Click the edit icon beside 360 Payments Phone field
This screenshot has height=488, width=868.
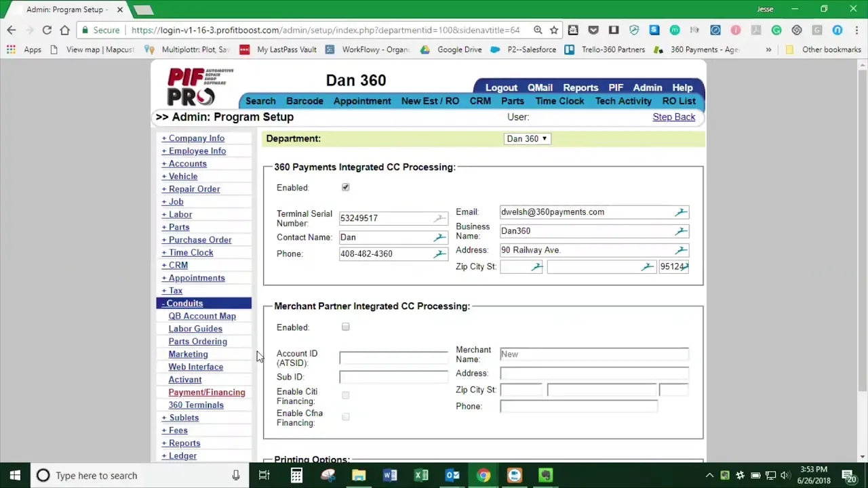point(440,253)
